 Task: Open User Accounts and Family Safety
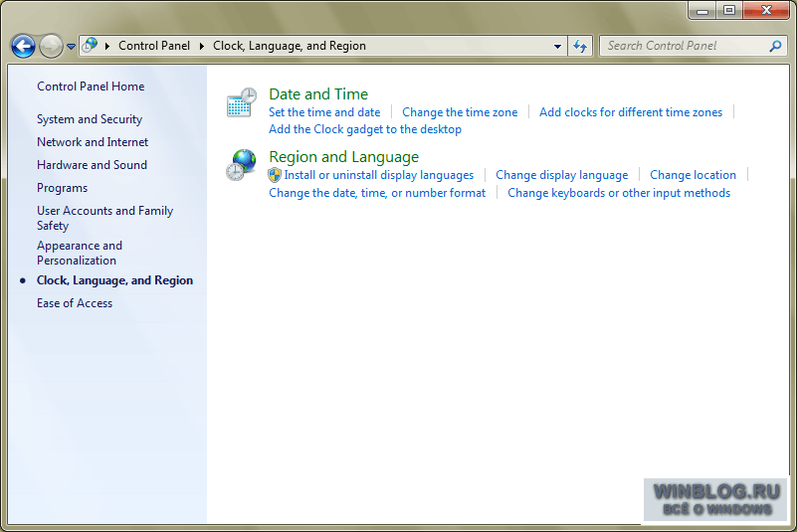(x=104, y=218)
